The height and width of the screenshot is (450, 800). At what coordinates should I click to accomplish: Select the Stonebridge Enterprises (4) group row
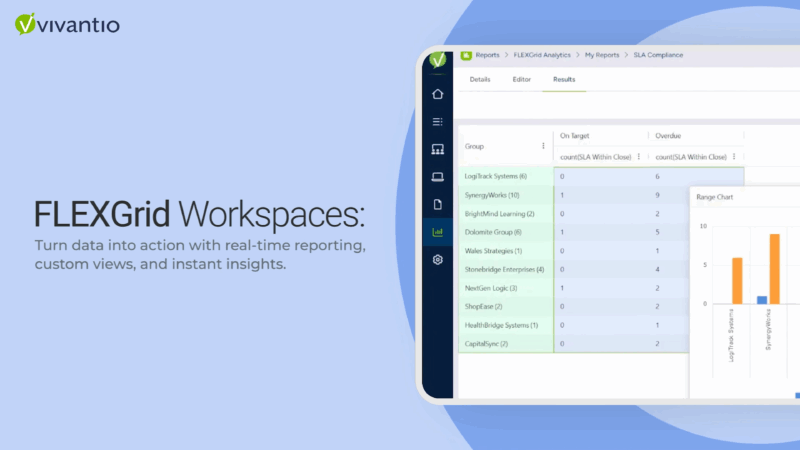[504, 269]
